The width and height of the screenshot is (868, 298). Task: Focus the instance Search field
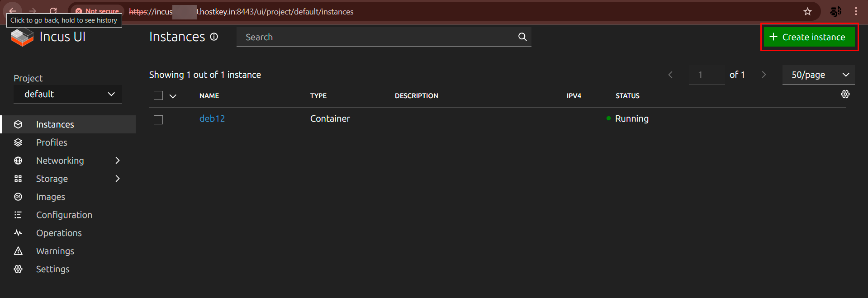(x=375, y=37)
